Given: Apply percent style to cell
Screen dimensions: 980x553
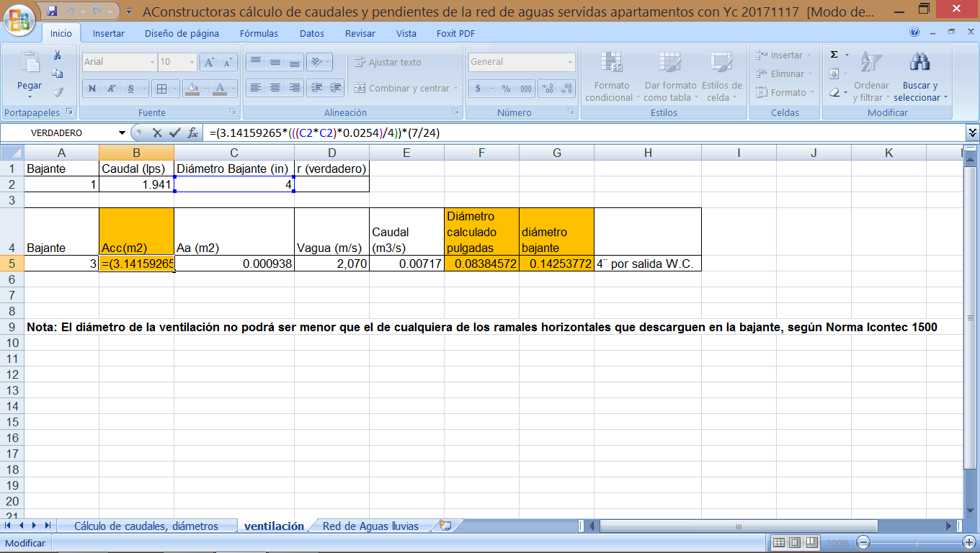Looking at the screenshot, I should (507, 89).
